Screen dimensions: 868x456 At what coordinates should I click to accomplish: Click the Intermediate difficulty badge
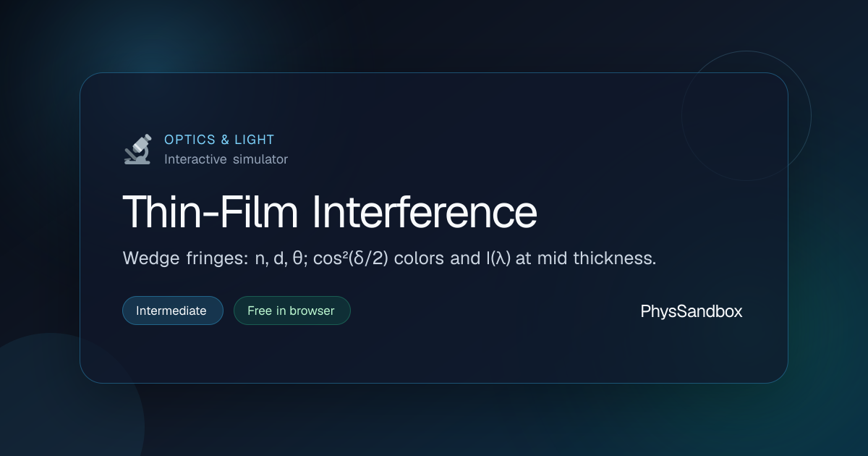tap(173, 311)
